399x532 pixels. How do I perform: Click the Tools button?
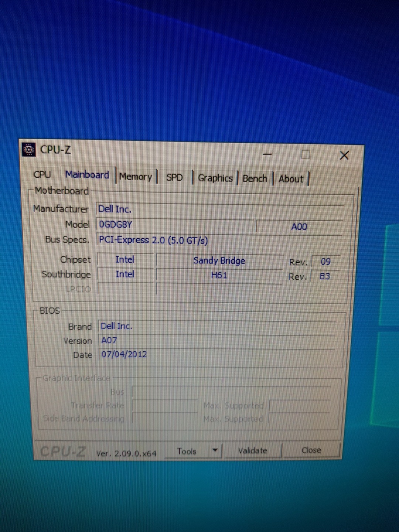coord(187,451)
